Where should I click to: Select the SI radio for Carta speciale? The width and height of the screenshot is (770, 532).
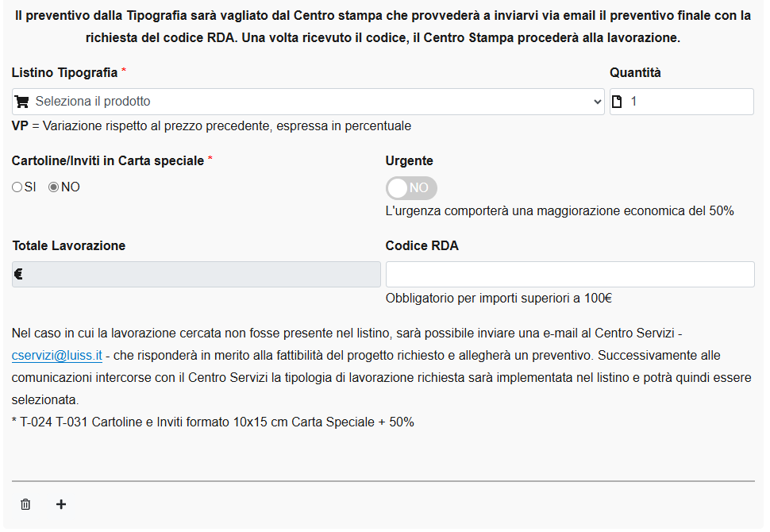click(17, 187)
